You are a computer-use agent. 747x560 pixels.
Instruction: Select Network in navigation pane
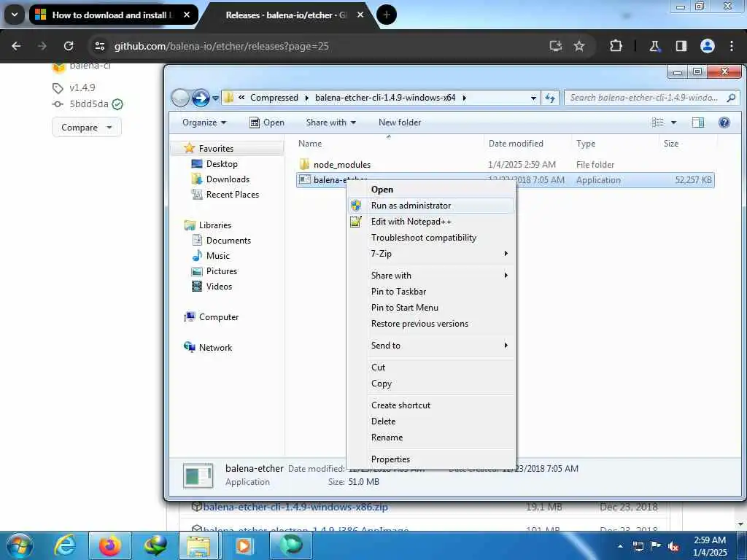click(215, 348)
